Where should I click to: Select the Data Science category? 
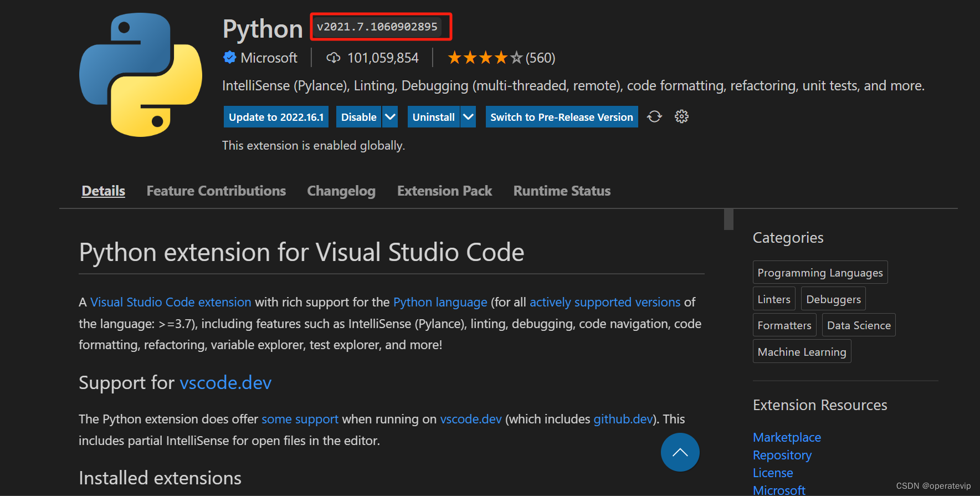(x=859, y=325)
